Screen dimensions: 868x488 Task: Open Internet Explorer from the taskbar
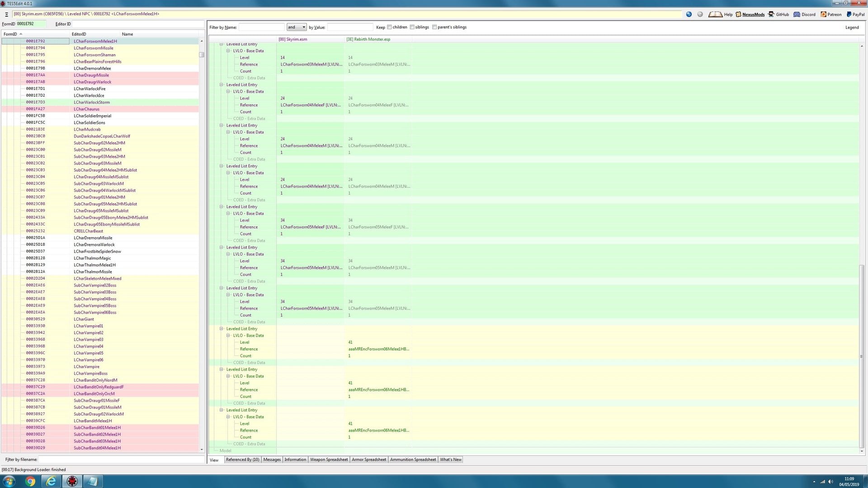click(51, 481)
